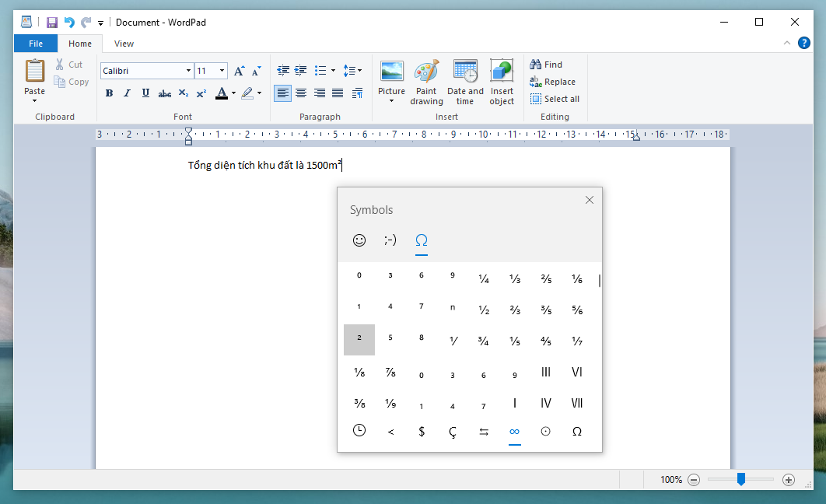Expand the Calibri font family dropdown
Screen dimensions: 826x504
click(x=188, y=71)
